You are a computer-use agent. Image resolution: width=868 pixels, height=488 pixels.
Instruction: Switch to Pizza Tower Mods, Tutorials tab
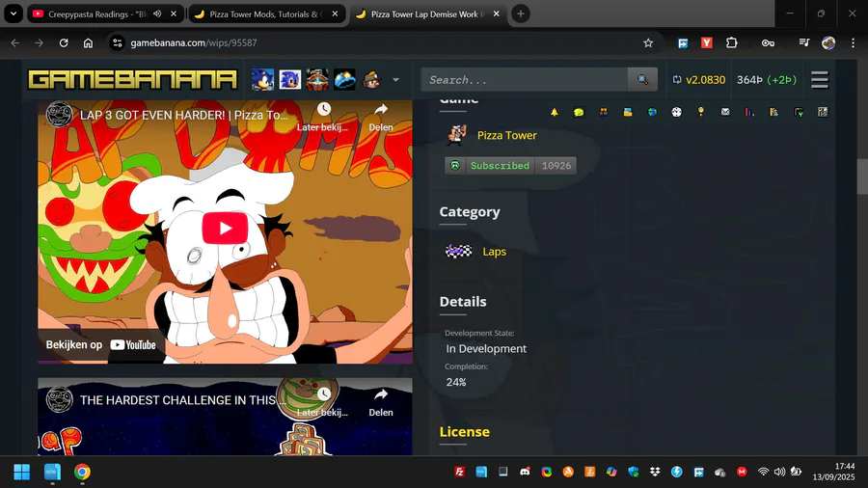(264, 14)
